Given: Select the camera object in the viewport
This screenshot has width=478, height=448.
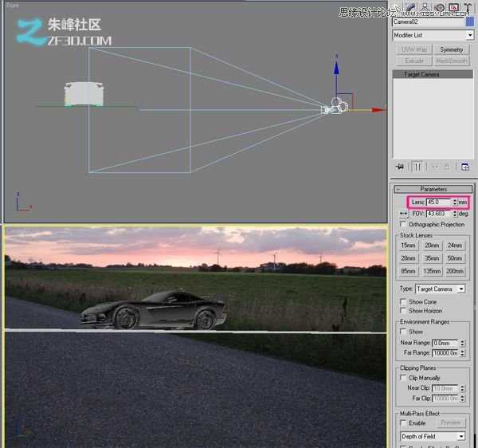Looking at the screenshot, I should point(333,108).
